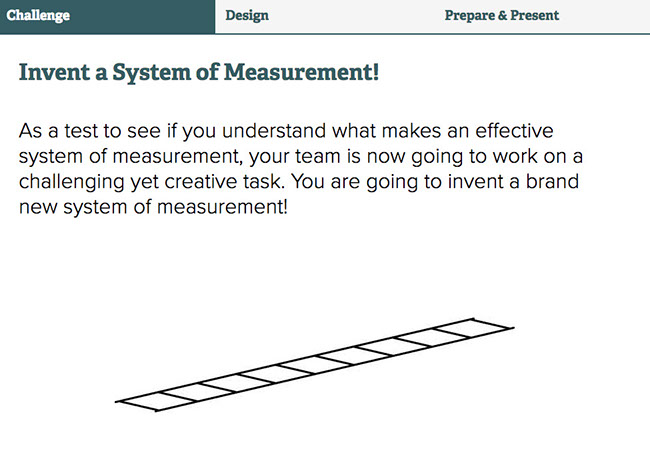This screenshot has width=650, height=455.
Task: Click the ampersand in Prepare & Present
Action: click(x=502, y=16)
